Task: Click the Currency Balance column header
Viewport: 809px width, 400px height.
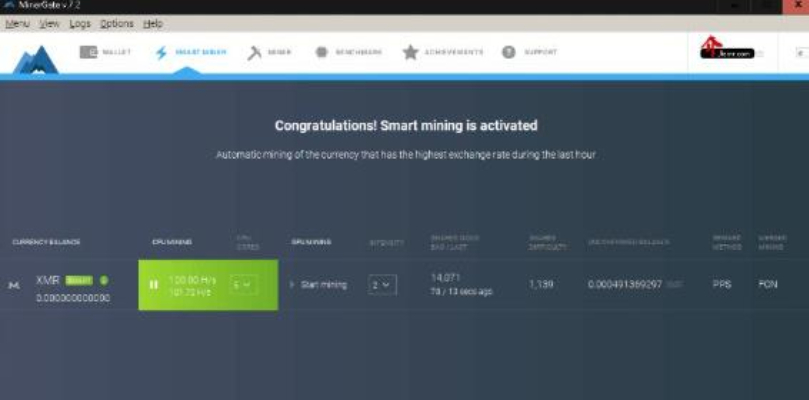Action: [x=46, y=242]
